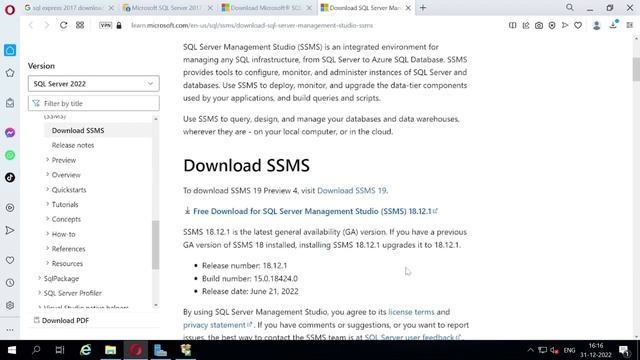This screenshot has height=360, width=640.
Task: Add page to bookmarks heart icon
Action: [578, 25]
